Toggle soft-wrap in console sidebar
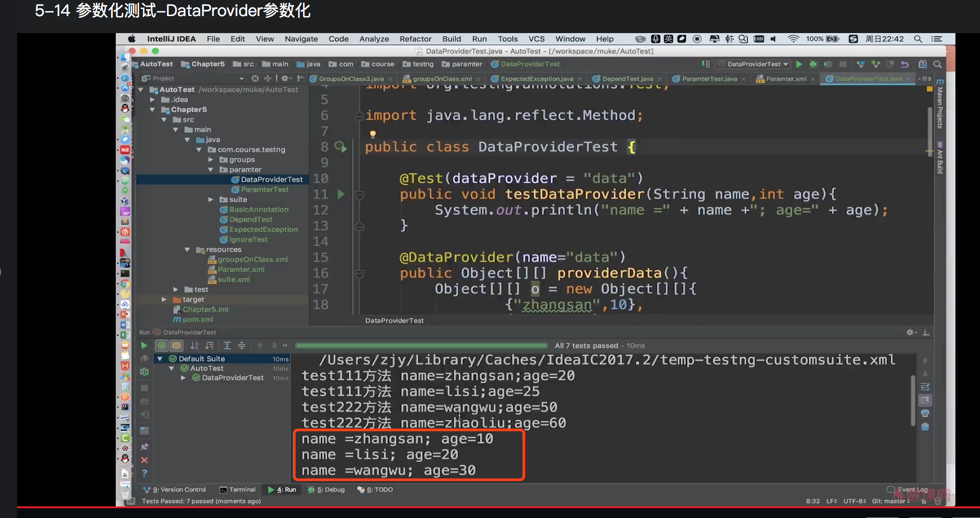The height and width of the screenshot is (518, 980). tap(925, 386)
